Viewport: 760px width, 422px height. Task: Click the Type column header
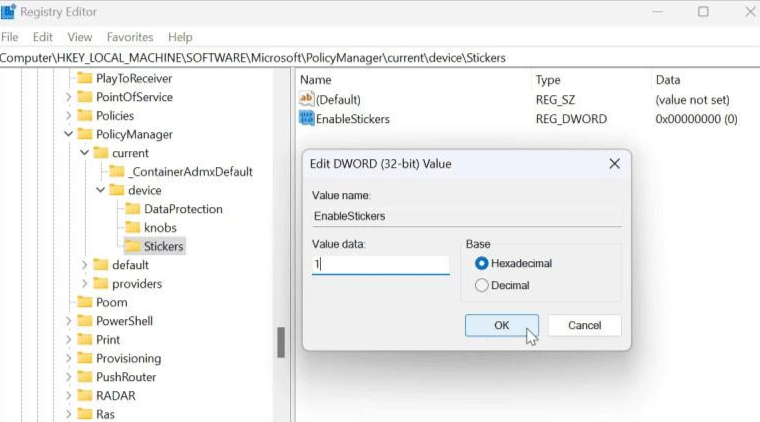pyautogui.click(x=548, y=79)
